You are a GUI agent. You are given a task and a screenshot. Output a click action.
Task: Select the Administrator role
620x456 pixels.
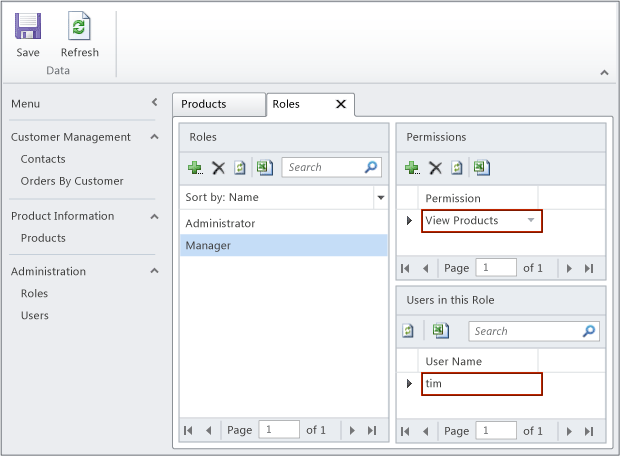point(284,223)
